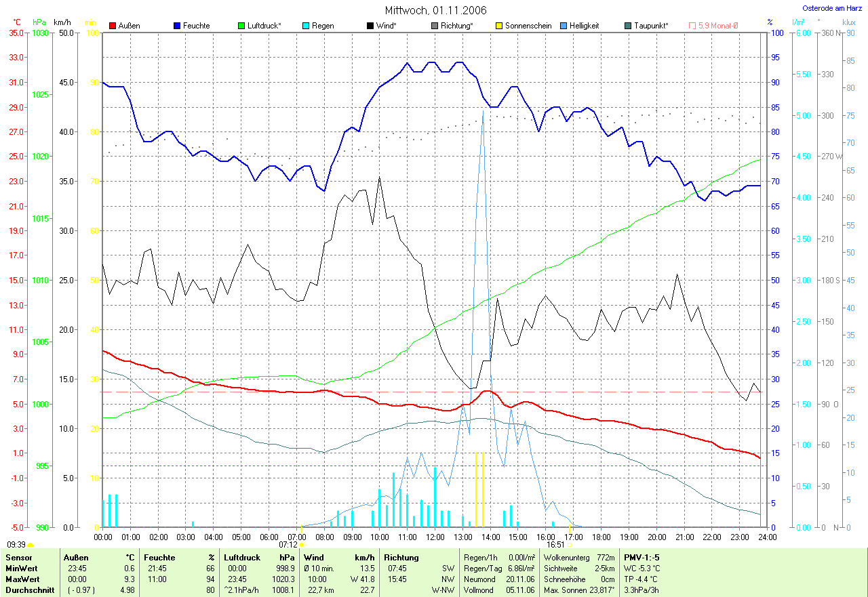Click the black Wind legend square

coord(370,26)
